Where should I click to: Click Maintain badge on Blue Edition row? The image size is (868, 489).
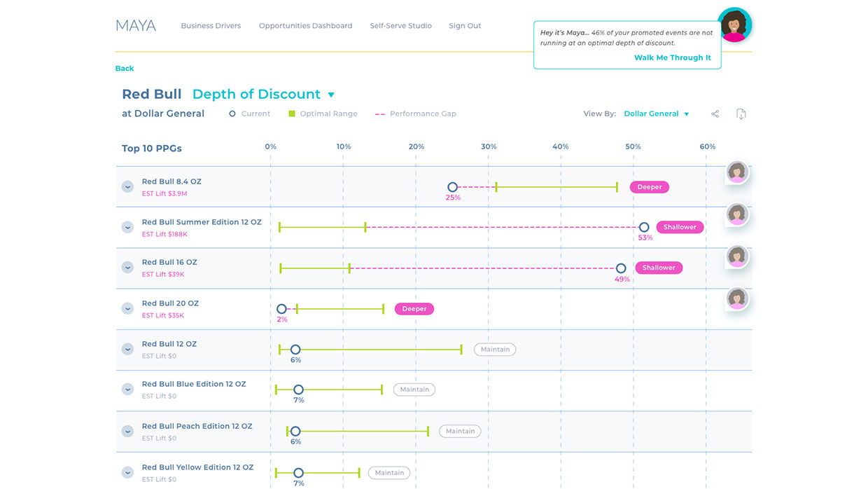[414, 390]
